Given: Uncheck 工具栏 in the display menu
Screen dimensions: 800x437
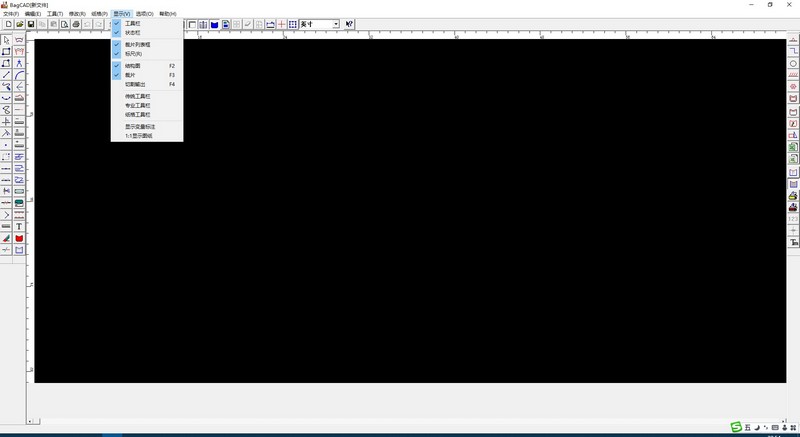Looking at the screenshot, I should point(133,23).
